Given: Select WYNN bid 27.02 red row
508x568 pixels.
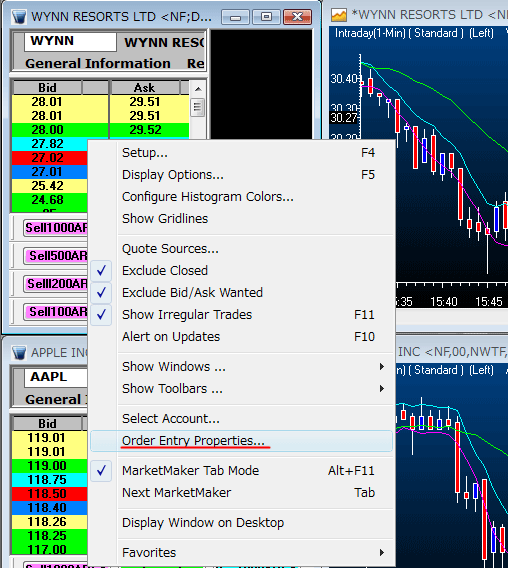Looking at the screenshot, I should coord(50,158).
